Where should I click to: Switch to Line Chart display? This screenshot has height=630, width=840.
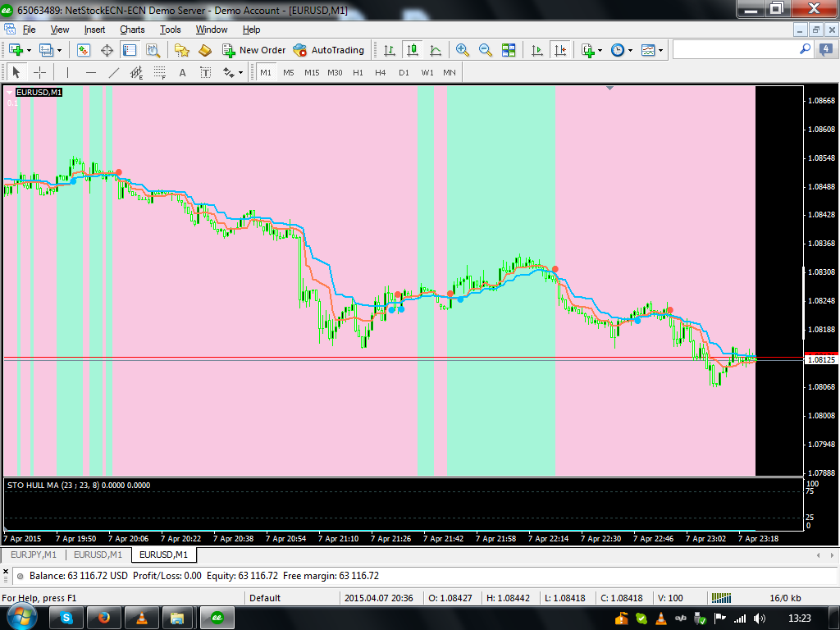436,50
